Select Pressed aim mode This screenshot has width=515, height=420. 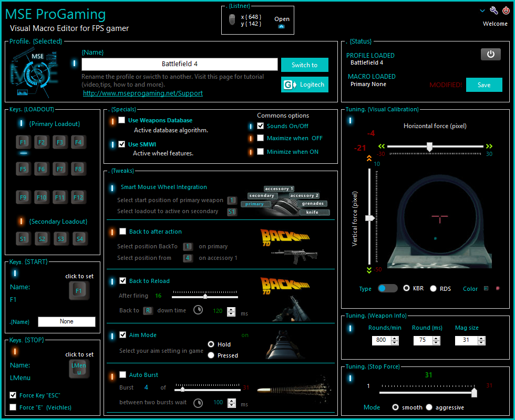click(211, 355)
